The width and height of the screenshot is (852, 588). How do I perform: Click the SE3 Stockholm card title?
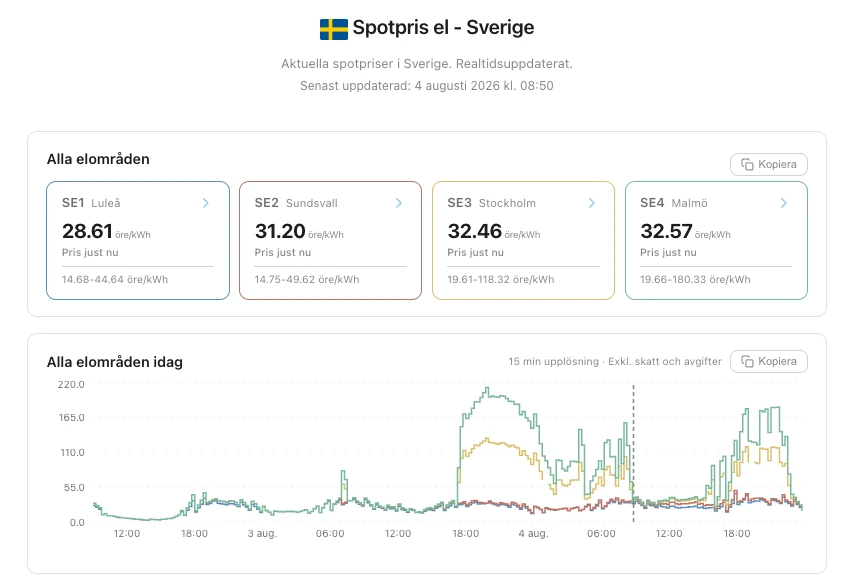point(491,203)
